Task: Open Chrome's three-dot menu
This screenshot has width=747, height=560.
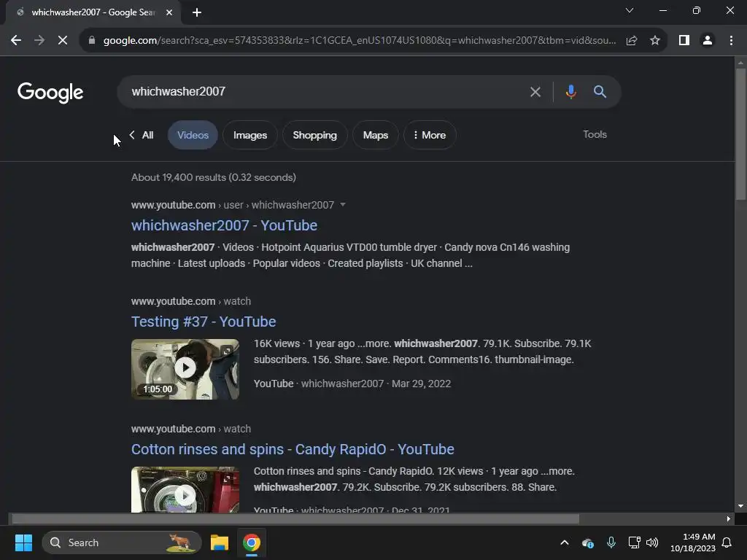Action: point(731,41)
